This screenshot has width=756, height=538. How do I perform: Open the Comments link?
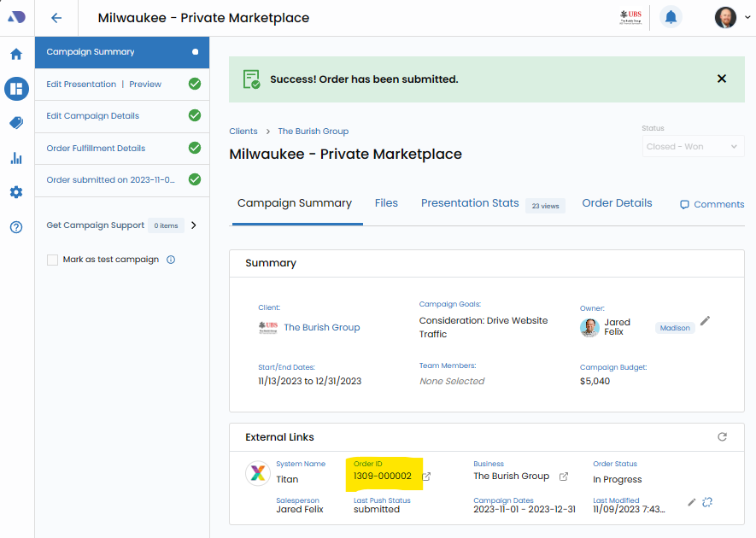point(712,205)
